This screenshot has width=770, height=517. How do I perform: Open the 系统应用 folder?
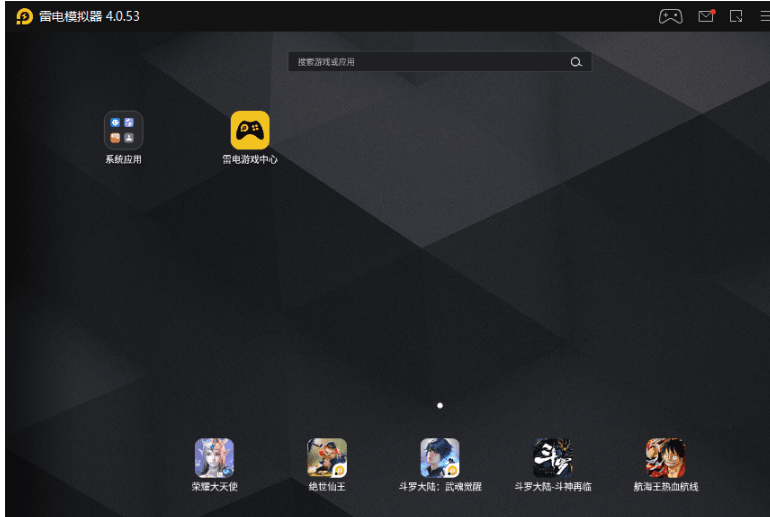click(123, 130)
